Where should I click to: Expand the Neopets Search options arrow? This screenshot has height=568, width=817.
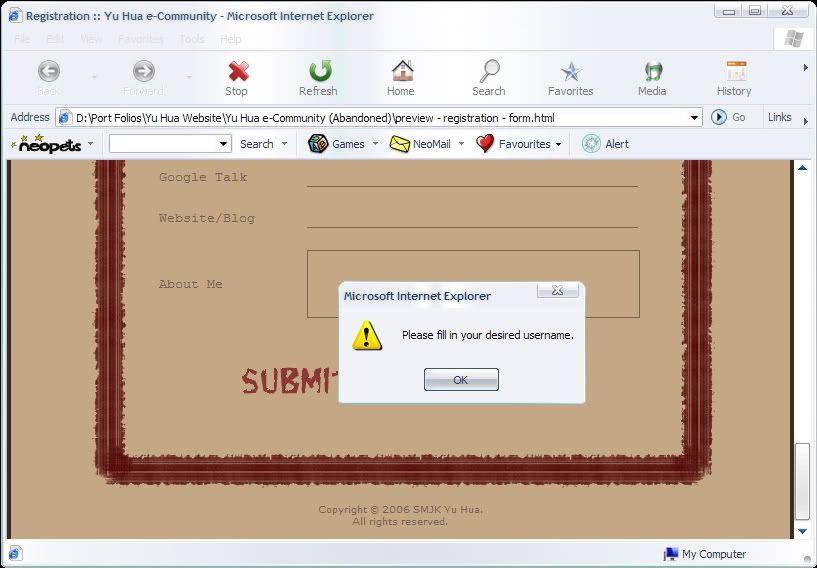tap(284, 144)
